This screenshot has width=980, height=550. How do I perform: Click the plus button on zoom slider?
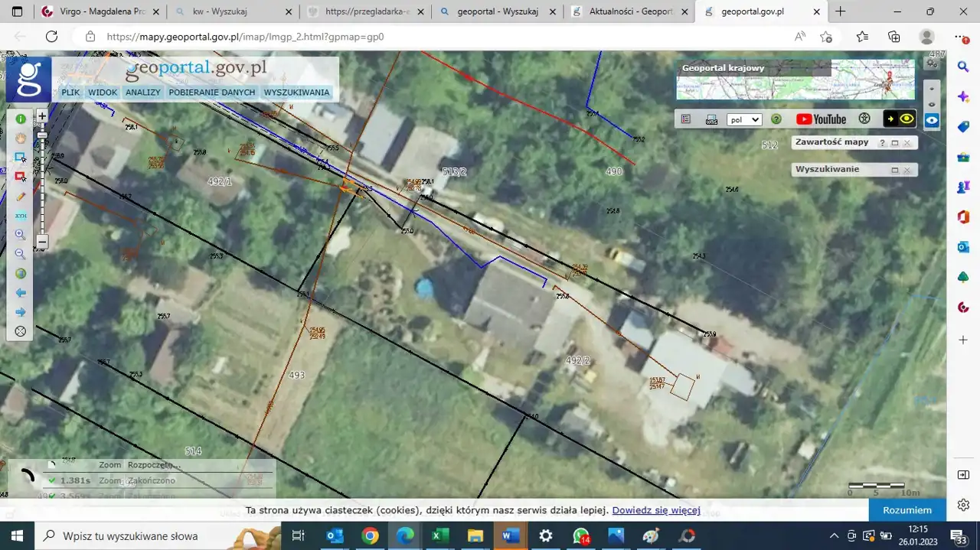pyautogui.click(x=42, y=116)
